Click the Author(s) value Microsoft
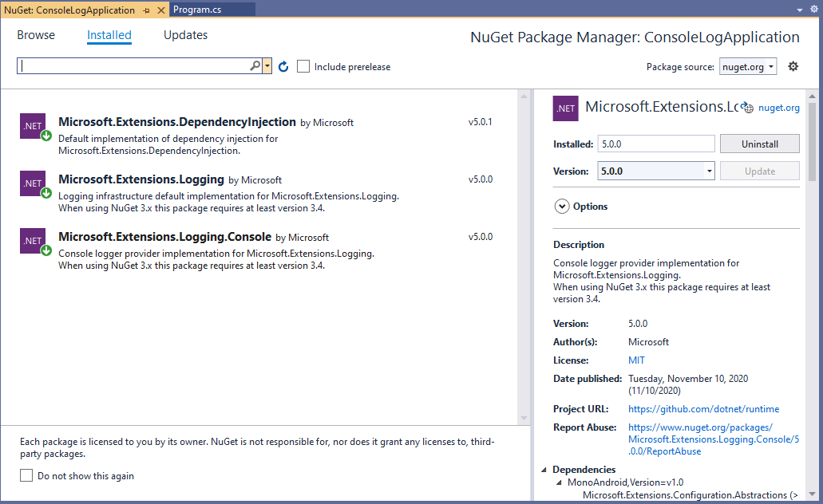Image resolution: width=823 pixels, height=504 pixels. [648, 342]
